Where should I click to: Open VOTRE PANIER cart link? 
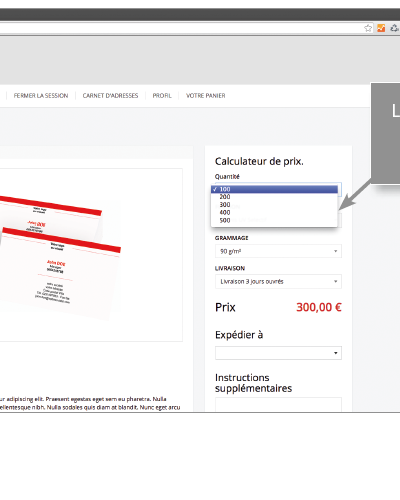point(206,96)
